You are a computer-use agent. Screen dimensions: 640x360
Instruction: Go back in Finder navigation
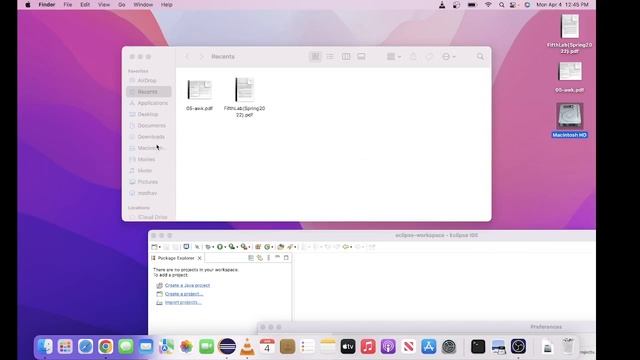point(187,57)
